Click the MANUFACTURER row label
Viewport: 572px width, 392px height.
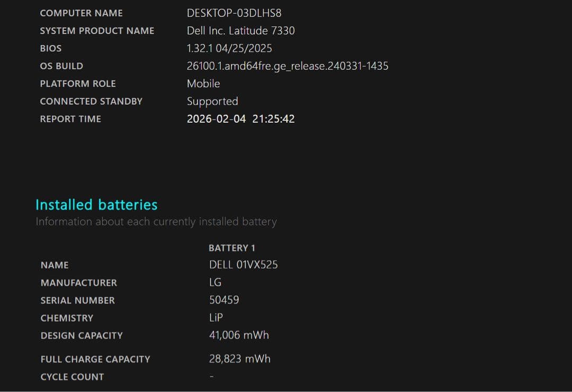(78, 282)
